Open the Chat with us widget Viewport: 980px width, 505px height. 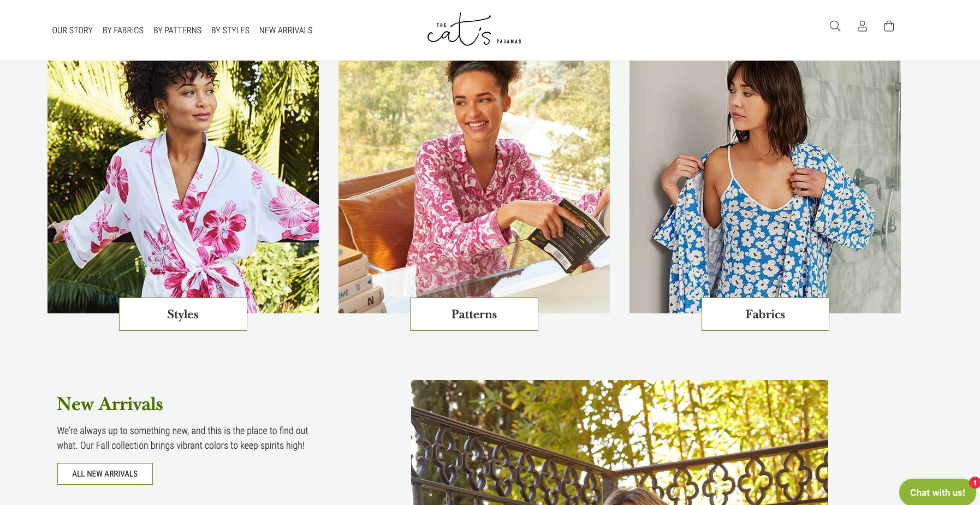pyautogui.click(x=937, y=492)
